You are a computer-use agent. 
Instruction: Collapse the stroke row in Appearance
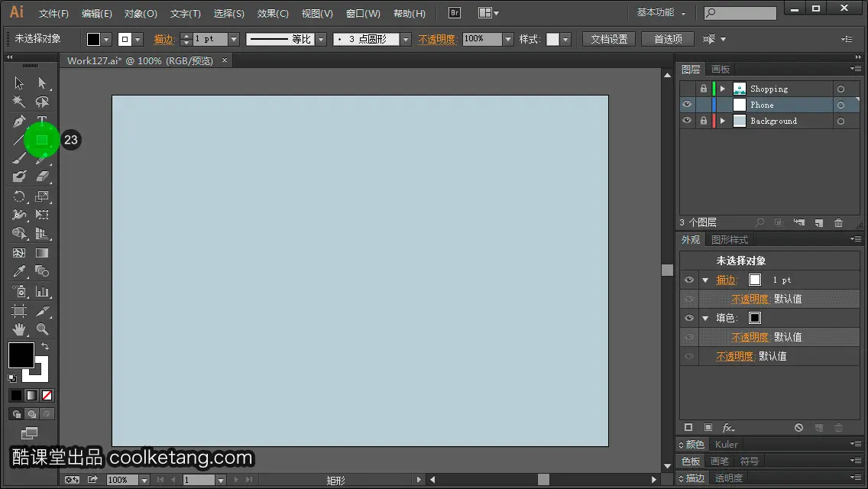[x=705, y=280]
